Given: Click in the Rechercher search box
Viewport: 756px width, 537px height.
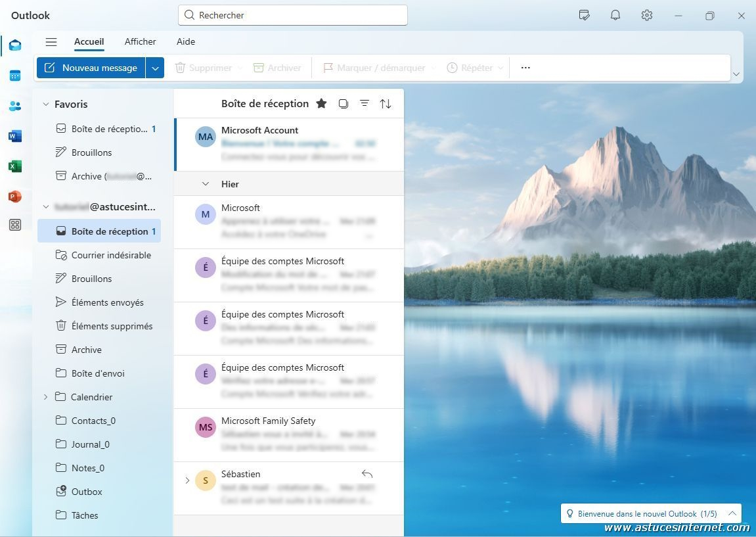Looking at the screenshot, I should point(293,15).
